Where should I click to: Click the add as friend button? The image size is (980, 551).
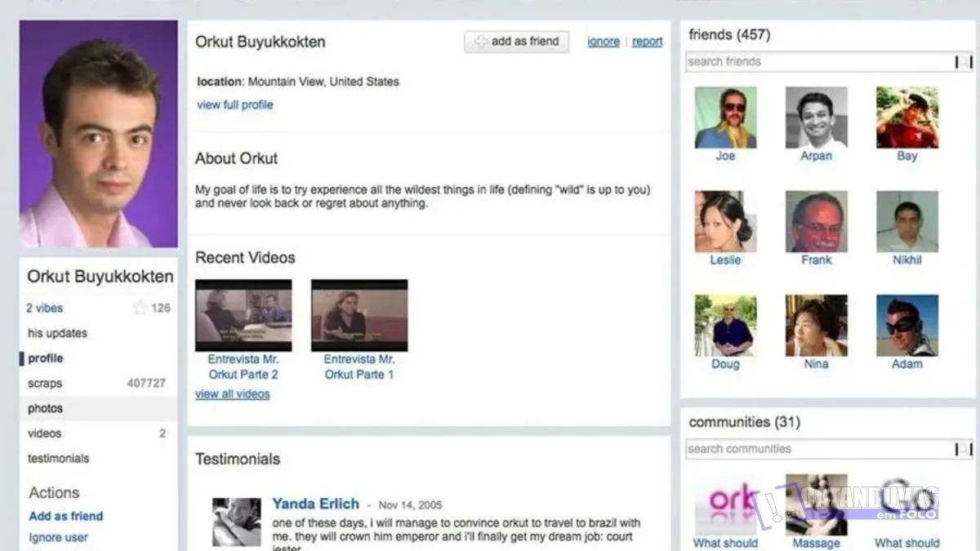coord(516,42)
